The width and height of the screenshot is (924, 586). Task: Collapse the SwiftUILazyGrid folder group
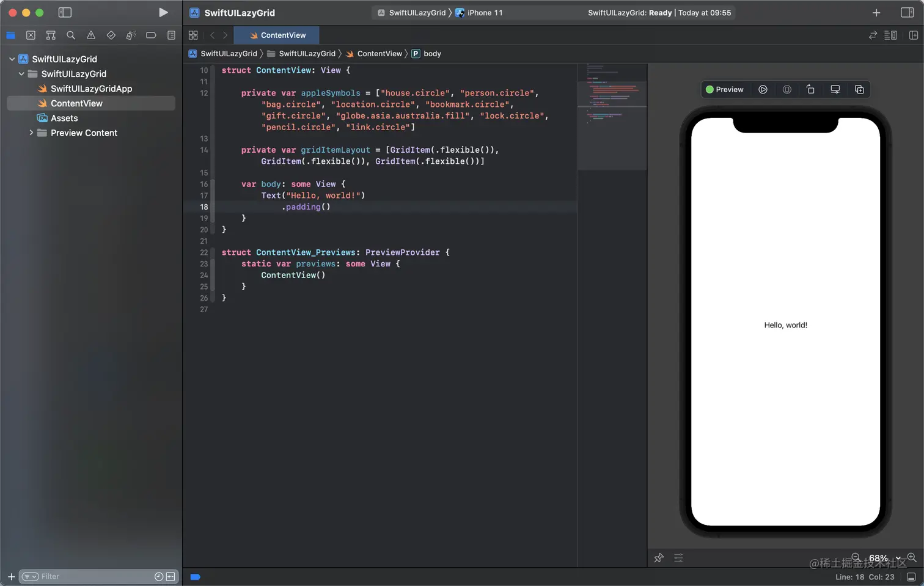pyautogui.click(x=21, y=74)
